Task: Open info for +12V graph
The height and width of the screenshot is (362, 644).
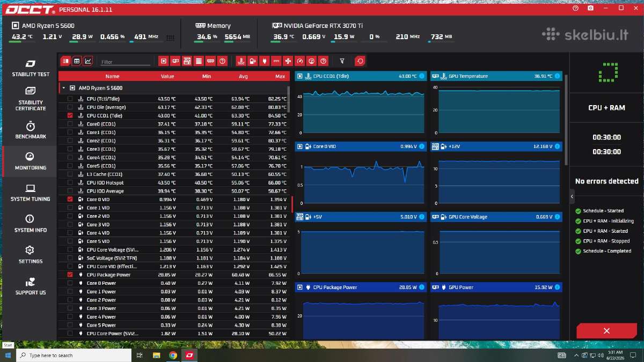Action: (558, 146)
